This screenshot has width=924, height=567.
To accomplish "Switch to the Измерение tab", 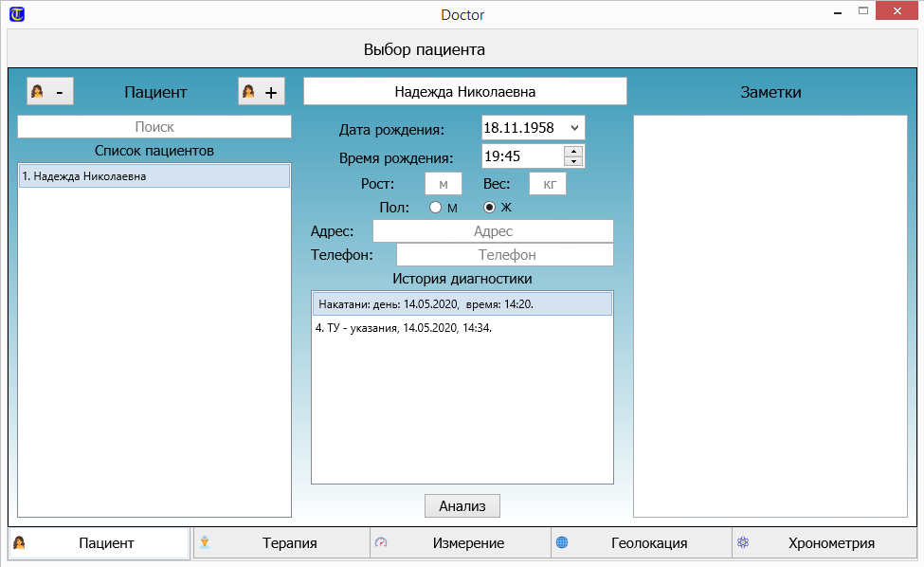I will (x=461, y=543).
